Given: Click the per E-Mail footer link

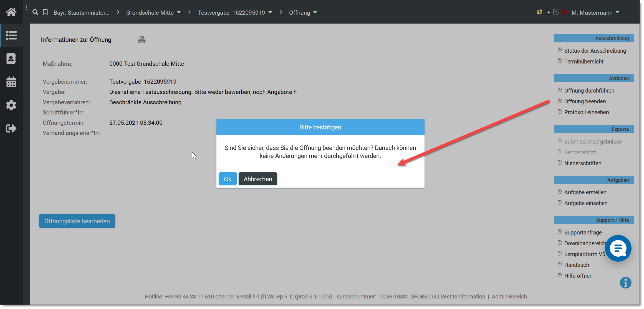Looking at the screenshot, I should tap(239, 297).
